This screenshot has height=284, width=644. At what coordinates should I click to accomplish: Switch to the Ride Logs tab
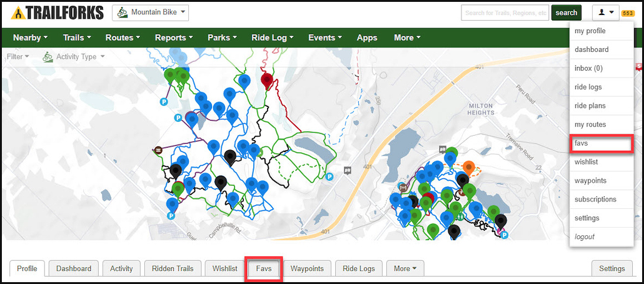(359, 269)
